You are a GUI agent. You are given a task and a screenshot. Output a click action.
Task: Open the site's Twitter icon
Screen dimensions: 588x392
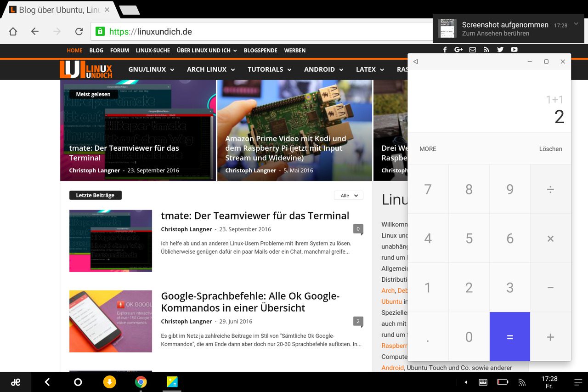tap(500, 50)
